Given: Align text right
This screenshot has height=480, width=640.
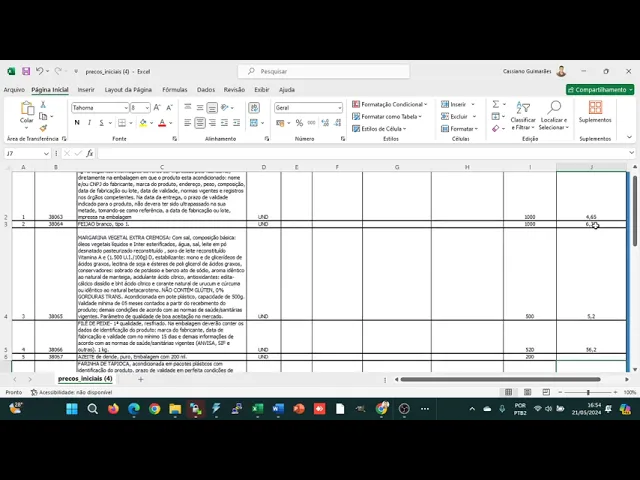Looking at the screenshot, I should 212,123.
